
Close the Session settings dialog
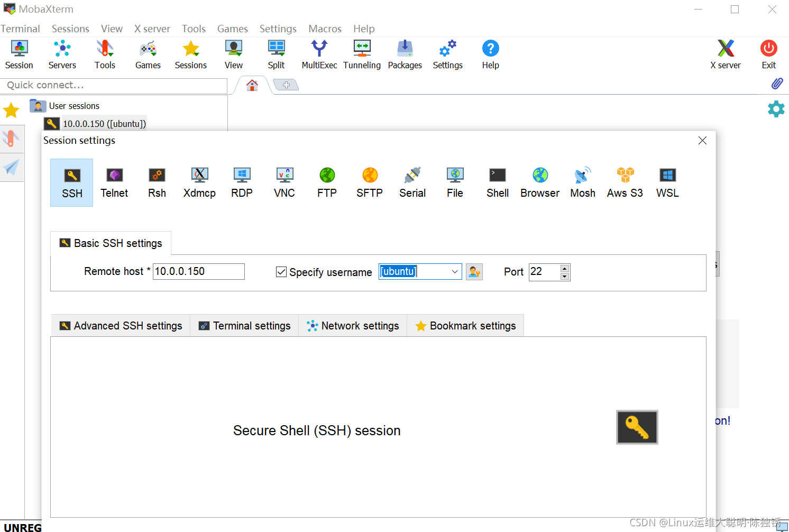click(x=702, y=140)
